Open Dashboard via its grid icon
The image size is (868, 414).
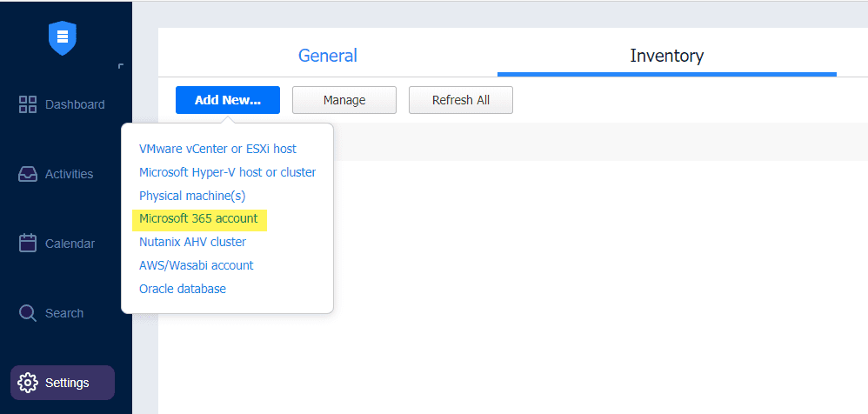pyautogui.click(x=28, y=104)
